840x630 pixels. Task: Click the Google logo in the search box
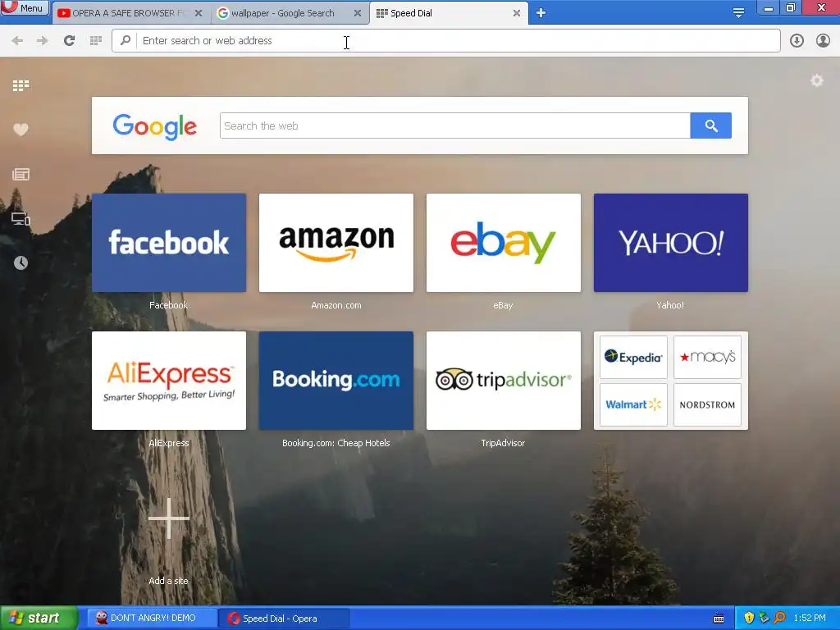click(155, 127)
